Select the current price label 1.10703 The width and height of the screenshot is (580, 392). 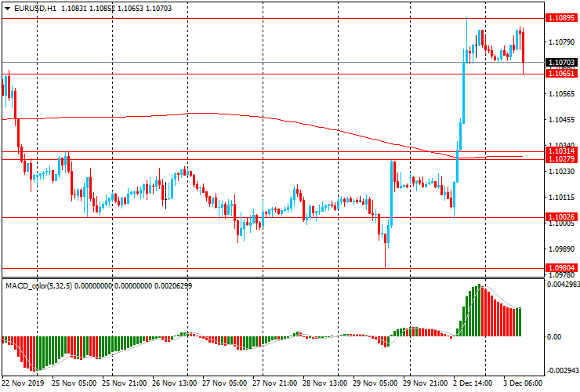[x=561, y=62]
